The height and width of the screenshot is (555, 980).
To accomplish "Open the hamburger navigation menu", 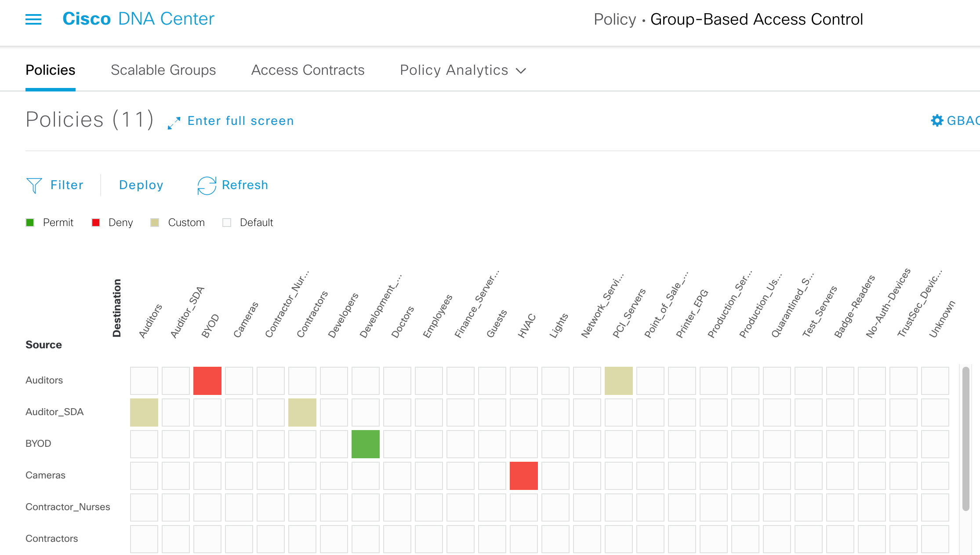I will tap(33, 19).
